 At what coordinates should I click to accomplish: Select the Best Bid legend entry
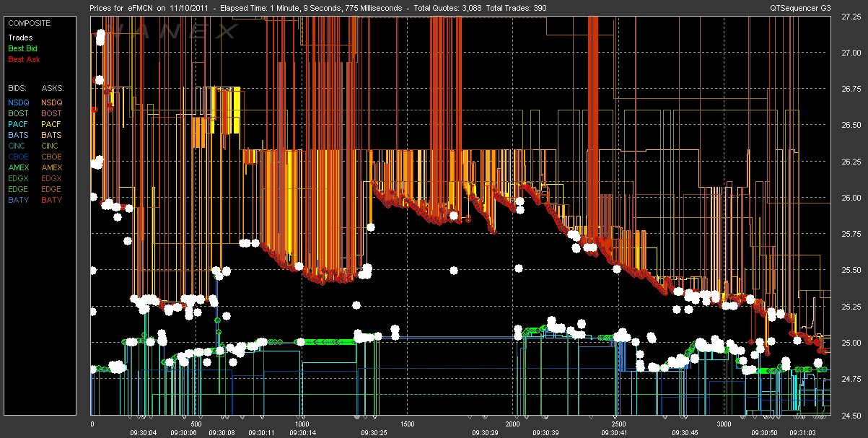pos(22,48)
